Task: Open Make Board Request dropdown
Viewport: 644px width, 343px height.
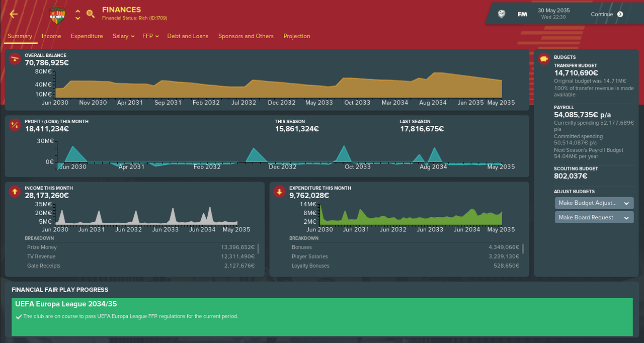Action: [x=594, y=218]
